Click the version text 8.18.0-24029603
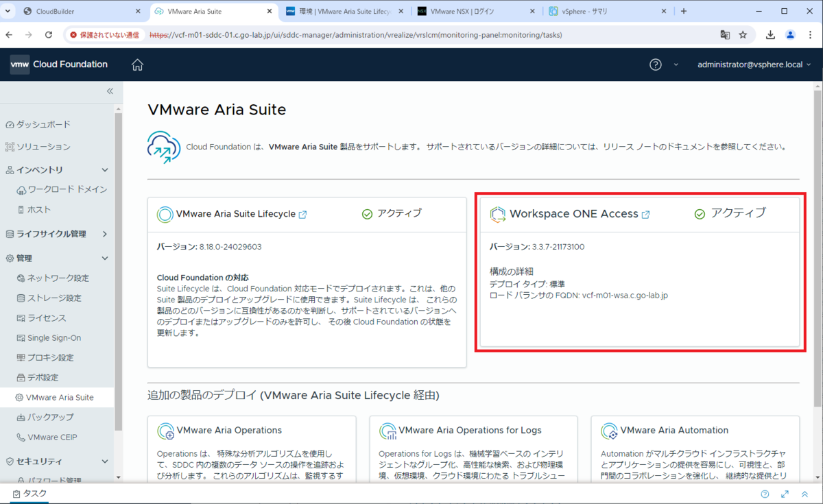This screenshot has height=504, width=823. click(x=230, y=247)
